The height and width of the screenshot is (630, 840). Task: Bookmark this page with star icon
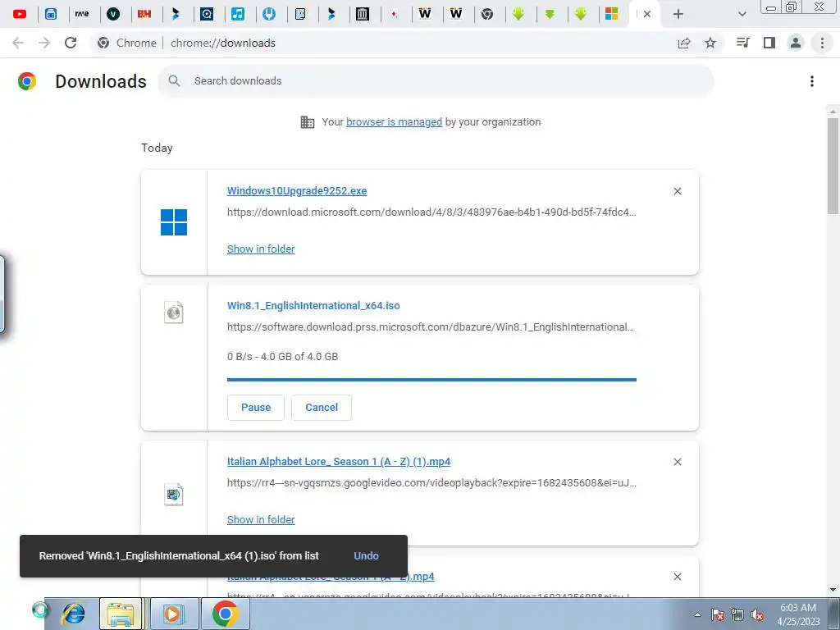coord(710,43)
